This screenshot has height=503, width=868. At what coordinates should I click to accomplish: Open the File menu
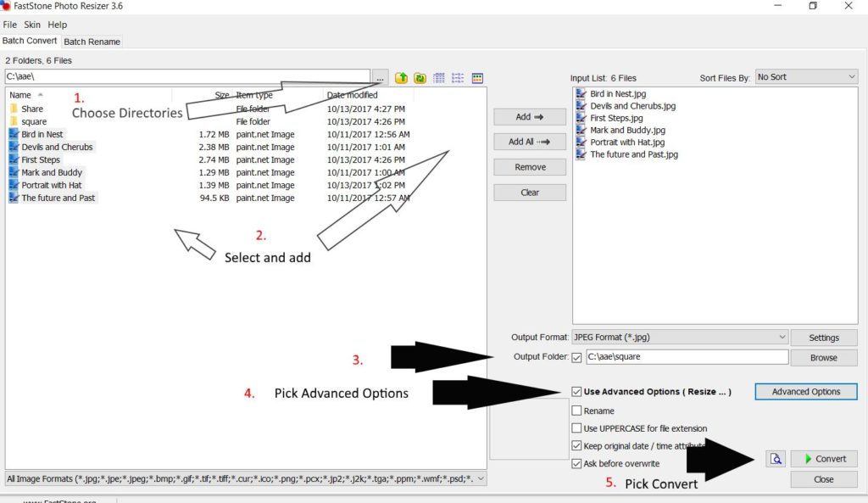click(9, 25)
